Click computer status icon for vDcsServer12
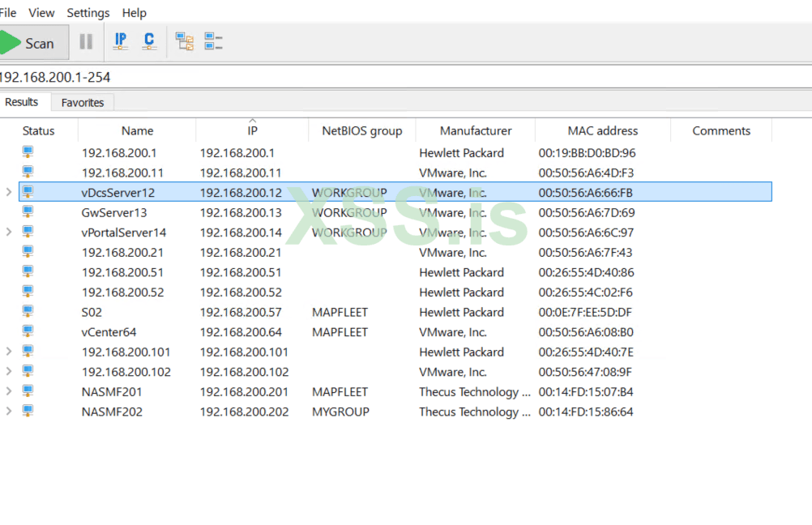Viewport: 812px width, 525px height. click(28, 191)
